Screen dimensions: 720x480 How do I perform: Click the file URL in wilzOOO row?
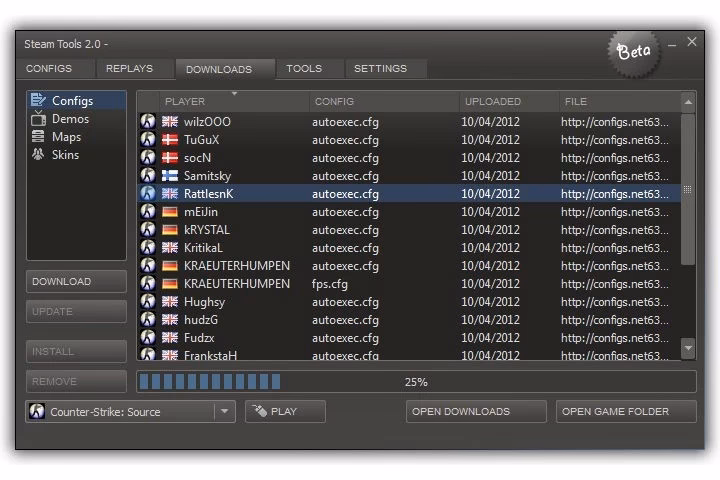(x=615, y=122)
